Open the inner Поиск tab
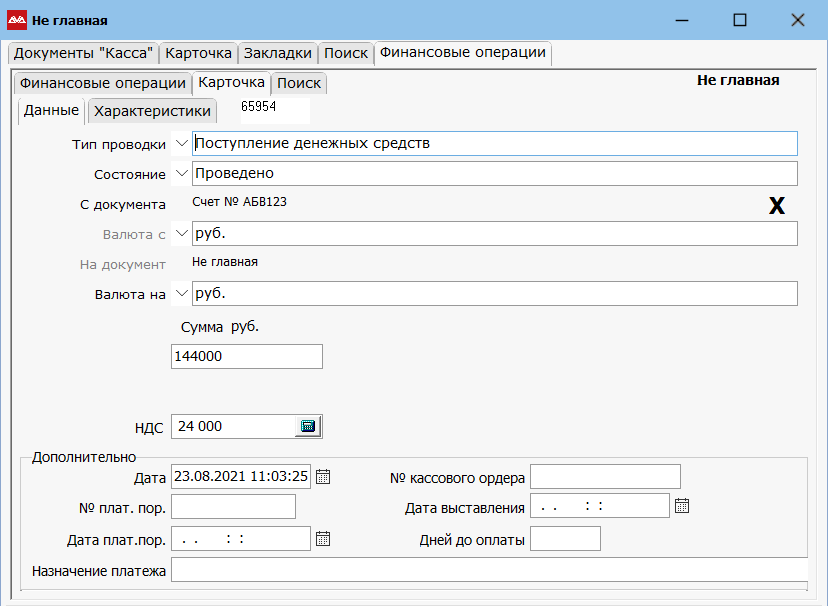This screenshot has height=606, width=828. tap(299, 83)
